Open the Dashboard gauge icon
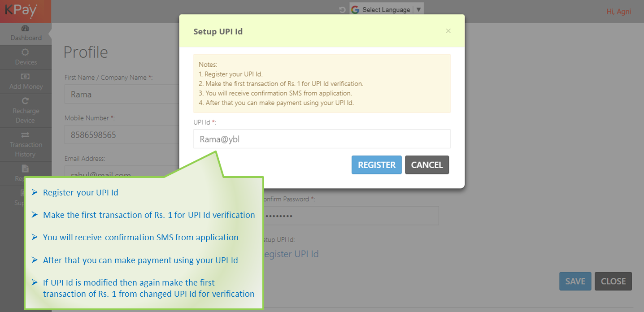Viewport: 644px width, 312px height. pos(26,28)
